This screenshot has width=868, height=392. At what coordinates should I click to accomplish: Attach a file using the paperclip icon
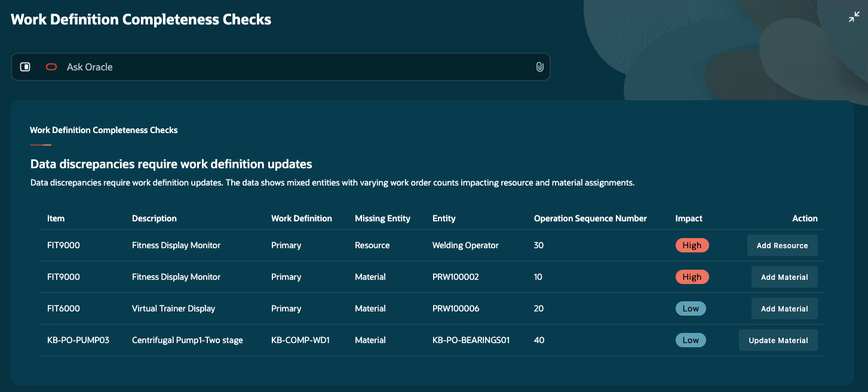pos(539,67)
